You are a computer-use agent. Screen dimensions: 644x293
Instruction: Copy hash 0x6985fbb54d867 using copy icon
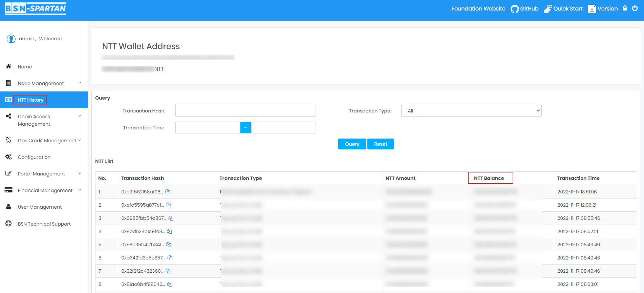171,218
